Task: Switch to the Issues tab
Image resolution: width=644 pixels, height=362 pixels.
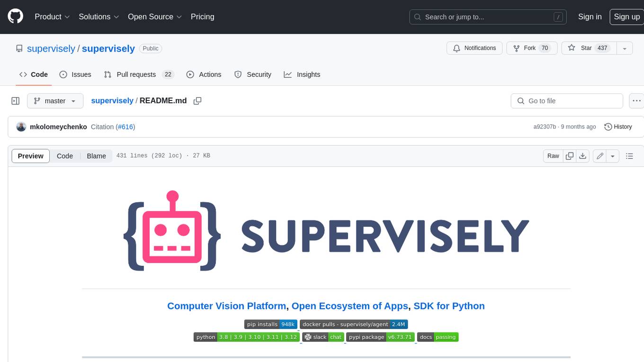Action: tap(75, 74)
